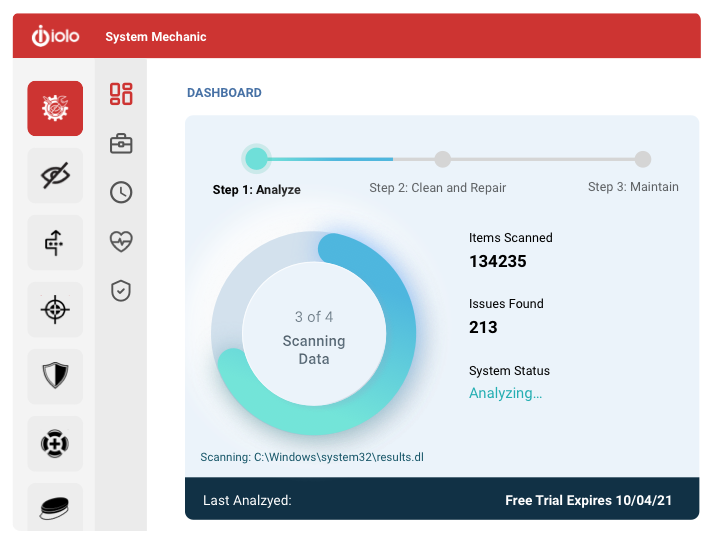This screenshot has width=713, height=543.
Task: Open the lifebuoy rescue icon
Action: (x=55, y=443)
